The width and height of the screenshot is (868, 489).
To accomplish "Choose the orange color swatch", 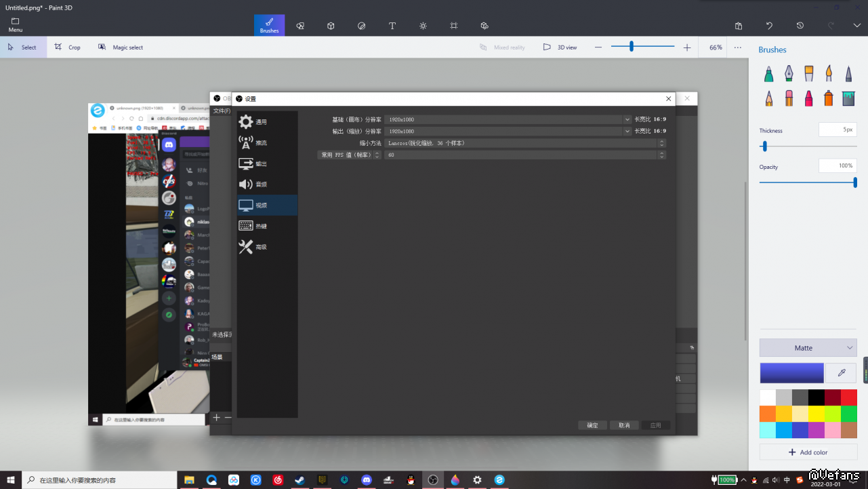I will 768,414.
